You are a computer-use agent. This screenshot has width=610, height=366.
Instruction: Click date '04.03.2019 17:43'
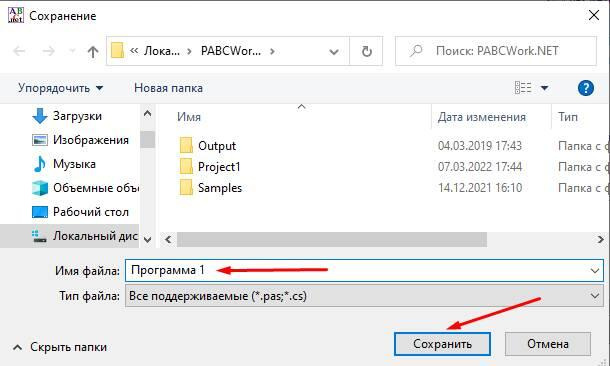tap(480, 146)
